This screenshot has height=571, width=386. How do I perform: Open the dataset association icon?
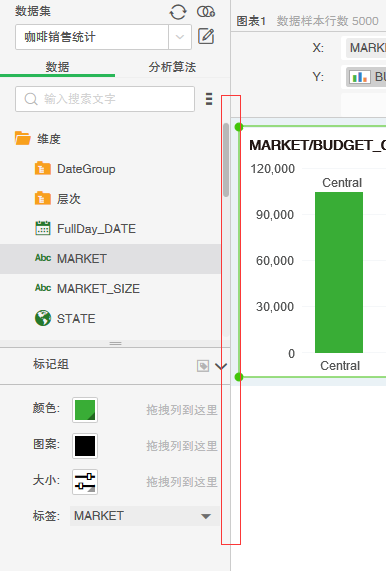pyautogui.click(x=206, y=12)
